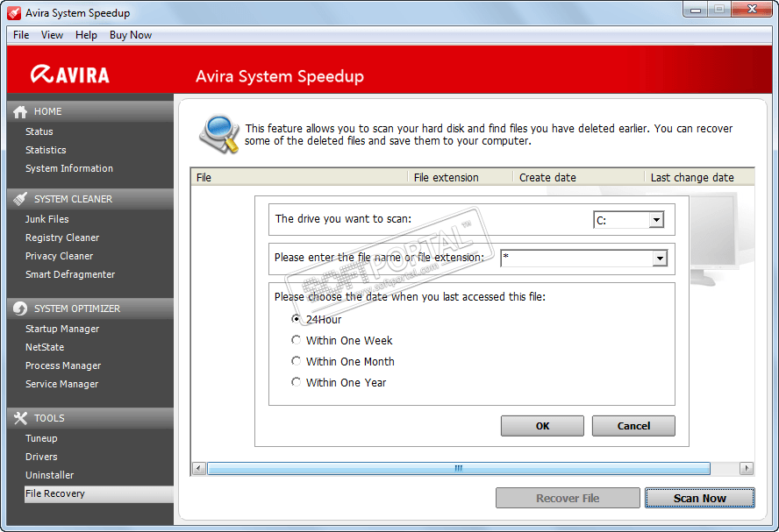Click the System Cleaner broom icon
The image size is (779, 532).
tap(20, 199)
